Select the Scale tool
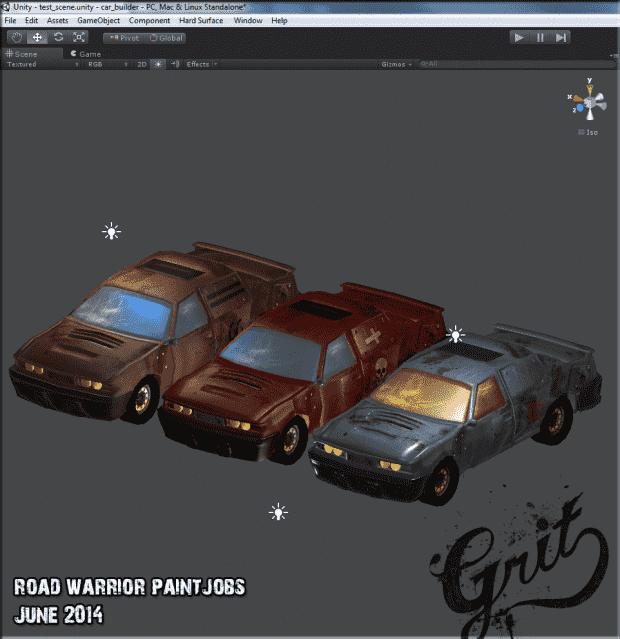 [79, 37]
